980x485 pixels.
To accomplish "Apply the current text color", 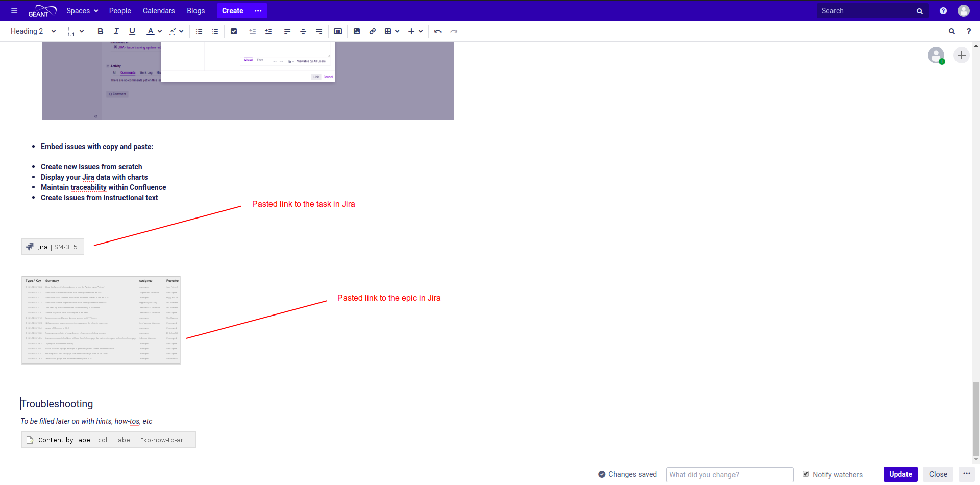I will (x=151, y=31).
